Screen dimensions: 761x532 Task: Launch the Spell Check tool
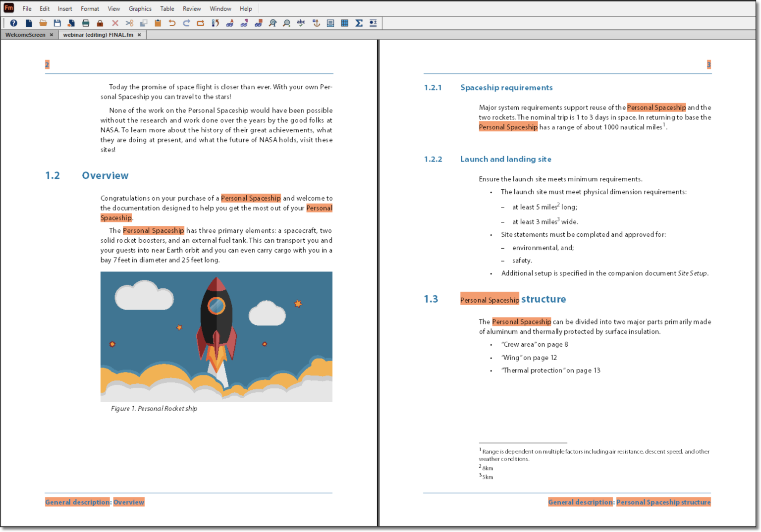301,23
